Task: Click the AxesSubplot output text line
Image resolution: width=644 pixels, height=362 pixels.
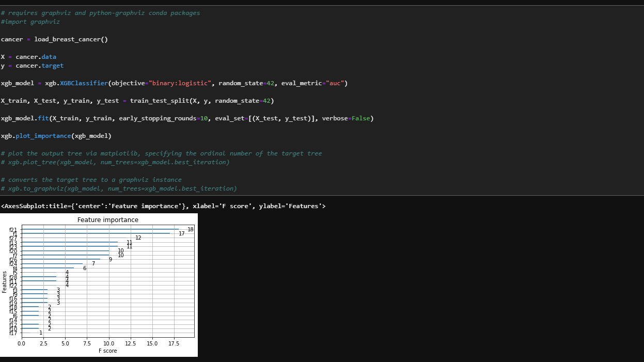Action: 163,206
